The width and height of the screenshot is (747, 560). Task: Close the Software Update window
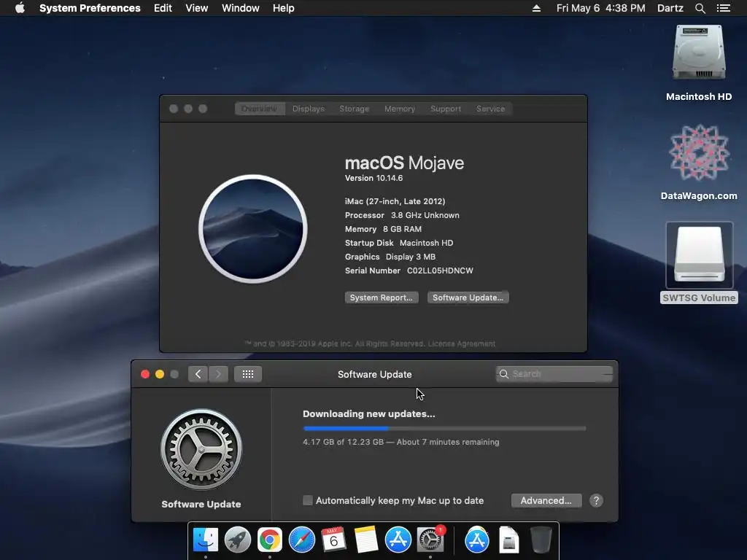[x=145, y=374]
